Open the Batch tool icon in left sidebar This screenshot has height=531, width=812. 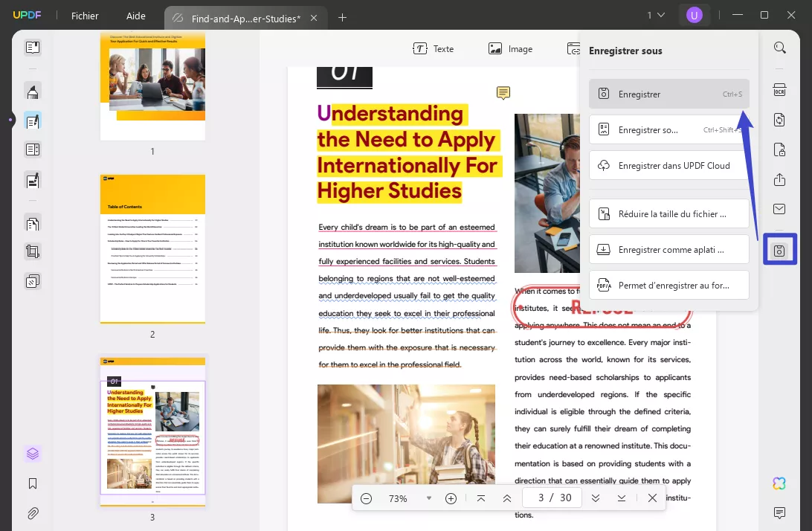(x=33, y=281)
